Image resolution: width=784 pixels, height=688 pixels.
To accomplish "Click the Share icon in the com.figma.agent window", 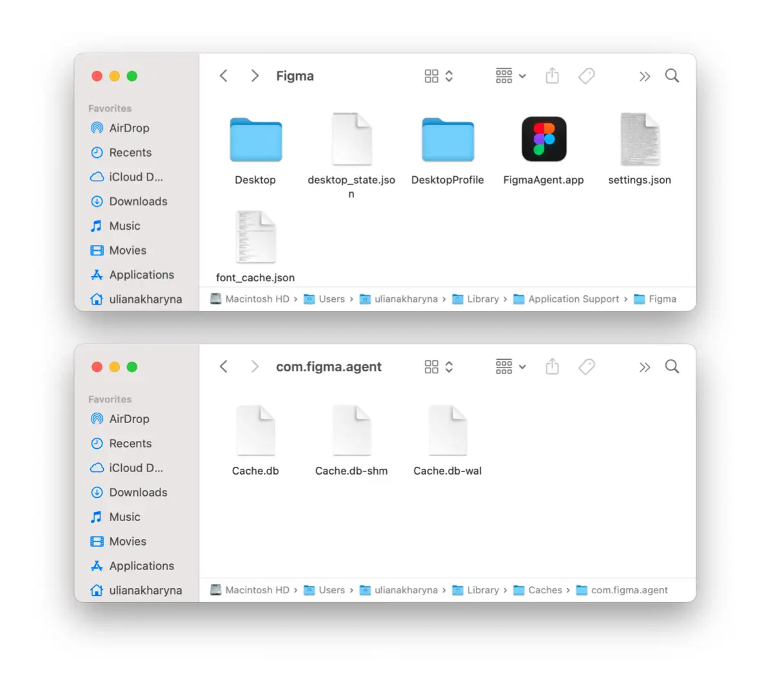I will point(552,367).
